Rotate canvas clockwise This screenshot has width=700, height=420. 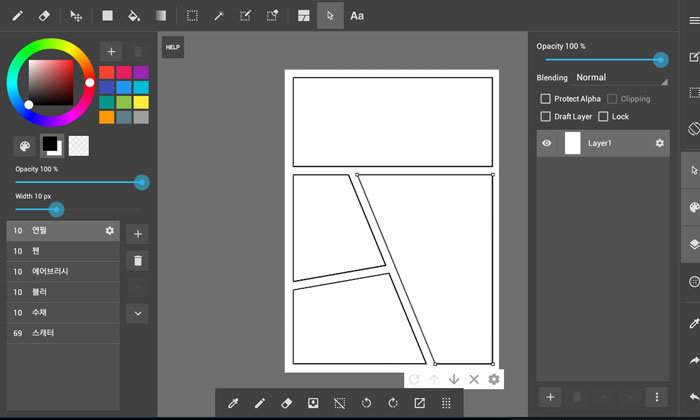[393, 403]
